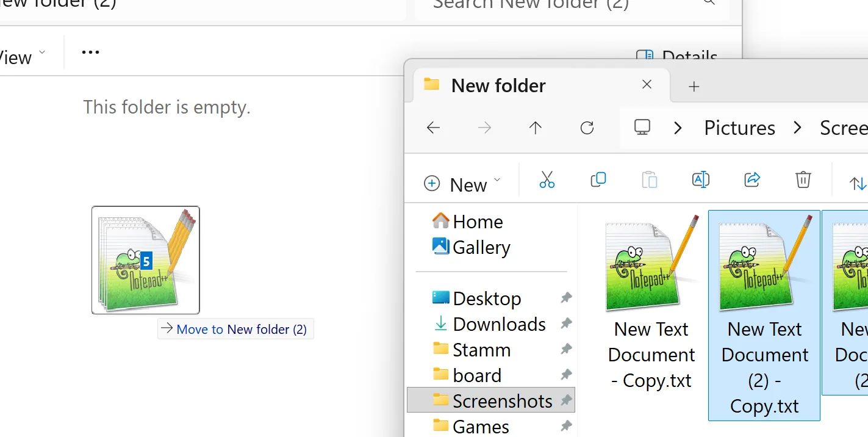Click the Share icon in toolbar

pos(752,180)
